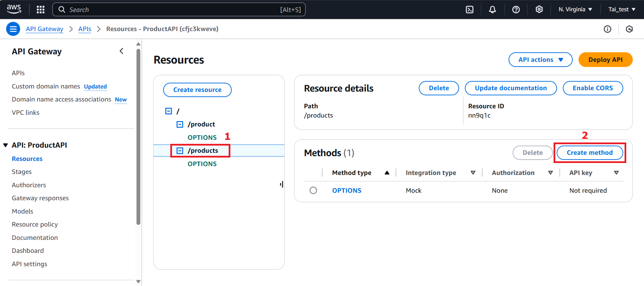
Task: Toggle the blue hamburger navigation menu
Action: point(13,29)
